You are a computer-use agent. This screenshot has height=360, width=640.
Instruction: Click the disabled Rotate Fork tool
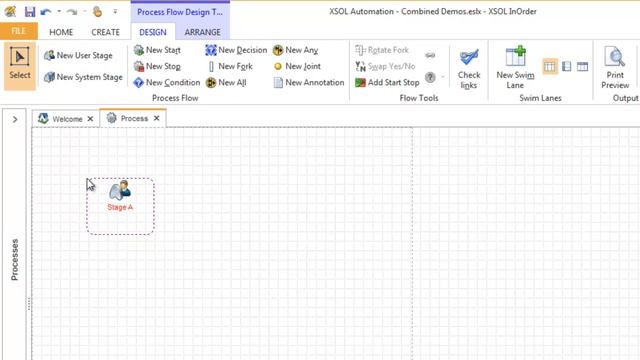pyautogui.click(x=382, y=50)
